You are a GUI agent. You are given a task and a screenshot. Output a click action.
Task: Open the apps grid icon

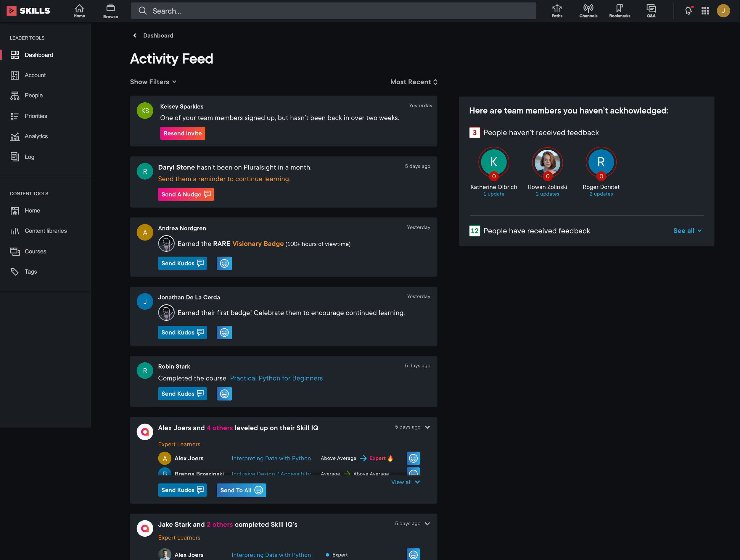(x=705, y=11)
